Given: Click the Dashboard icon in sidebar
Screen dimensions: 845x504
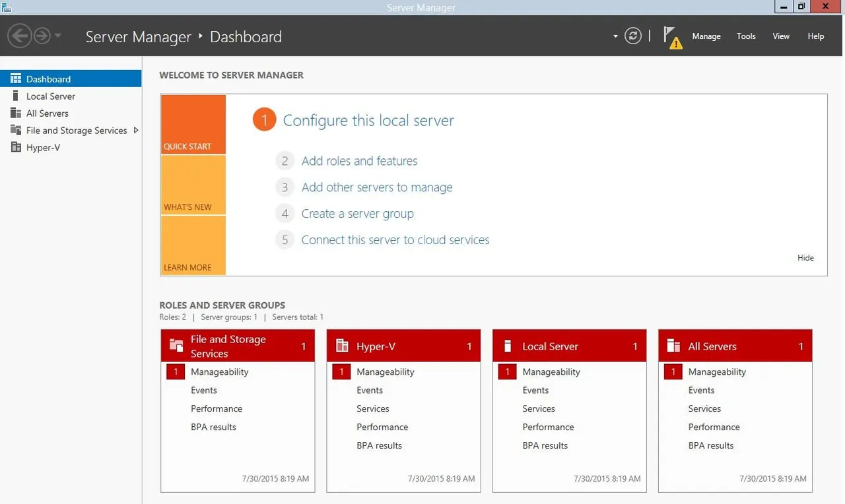Looking at the screenshot, I should pos(16,79).
